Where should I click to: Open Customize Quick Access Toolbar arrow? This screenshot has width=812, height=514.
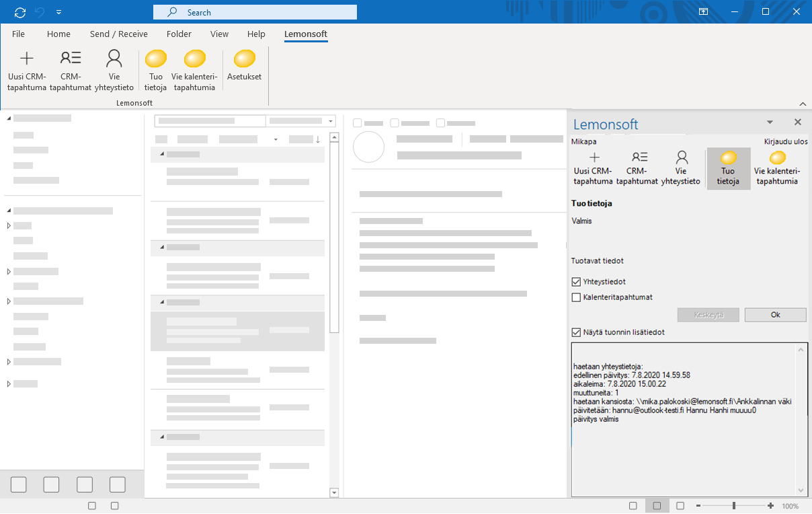pyautogui.click(x=59, y=12)
